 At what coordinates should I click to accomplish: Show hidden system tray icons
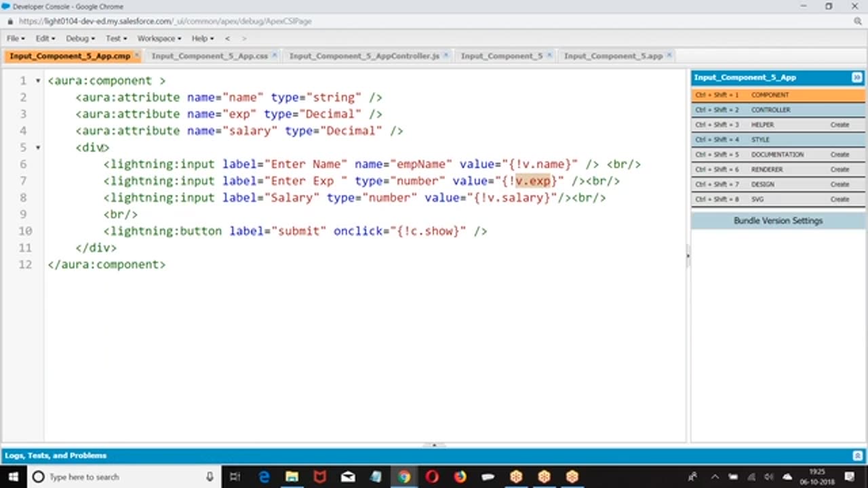click(x=714, y=476)
